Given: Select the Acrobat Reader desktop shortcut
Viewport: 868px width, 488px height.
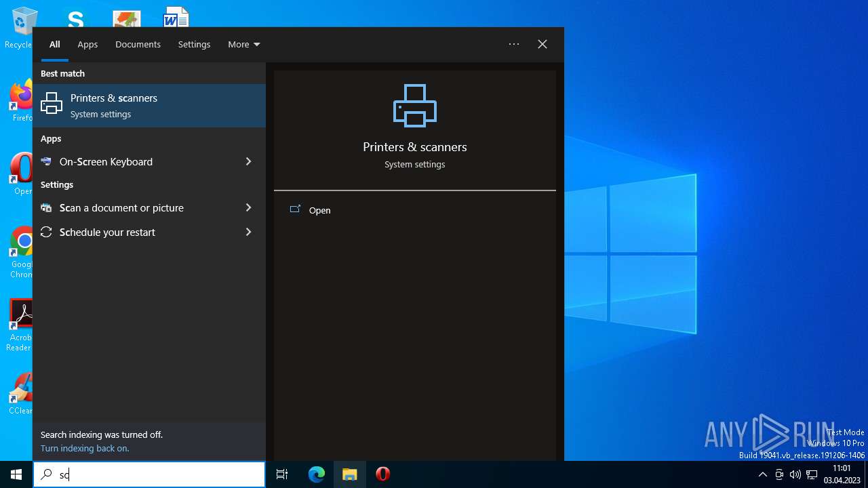Looking at the screenshot, I should [20, 325].
